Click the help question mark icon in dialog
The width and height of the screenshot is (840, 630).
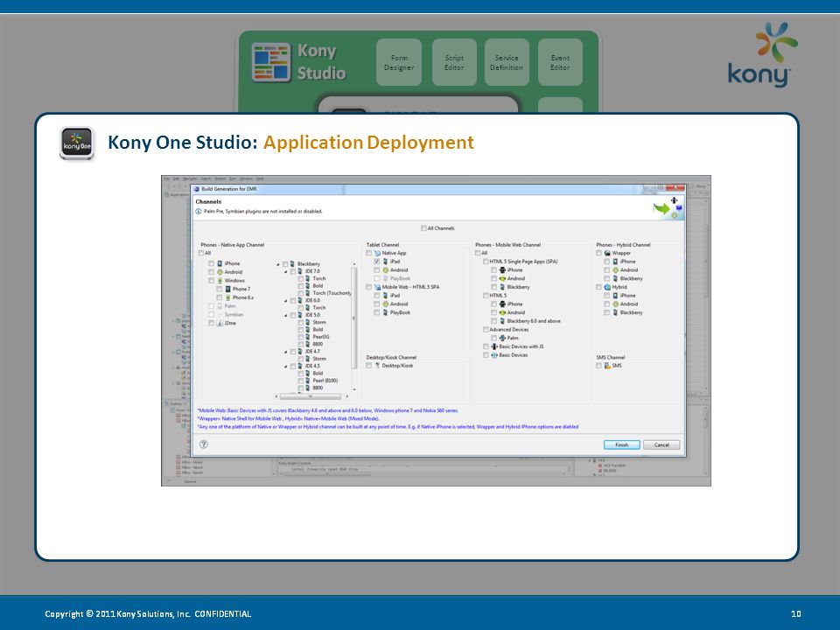[x=204, y=444]
